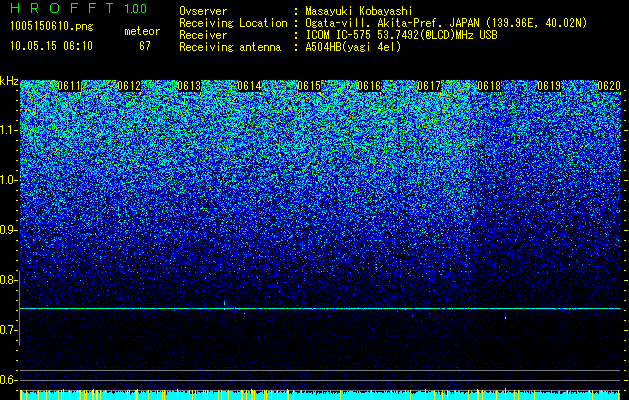Click the 0619 time marker
The height and width of the screenshot is (400, 629).
pyautogui.click(x=549, y=86)
